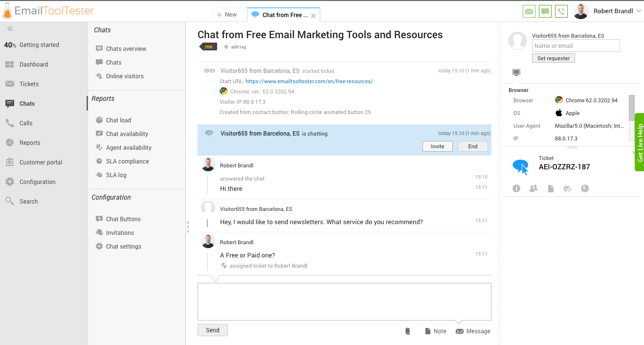Collapse the Ticket section chevron
The width and height of the screenshot is (644, 345).
tap(634, 153)
